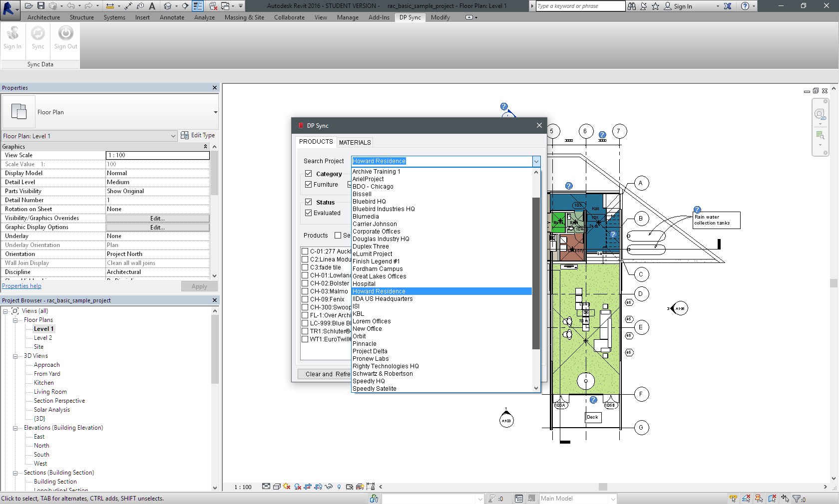Click the Redo arrow icon
Screen dimensions: 839x504
tap(88, 6)
